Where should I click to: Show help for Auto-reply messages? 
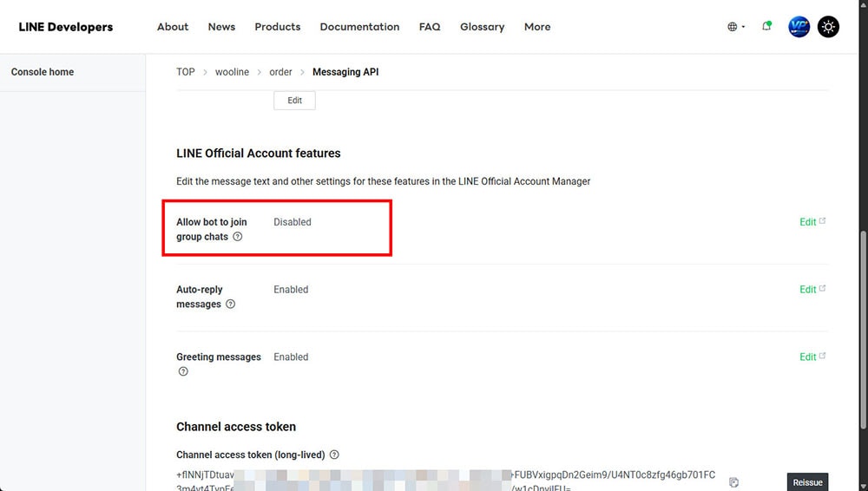(x=230, y=304)
